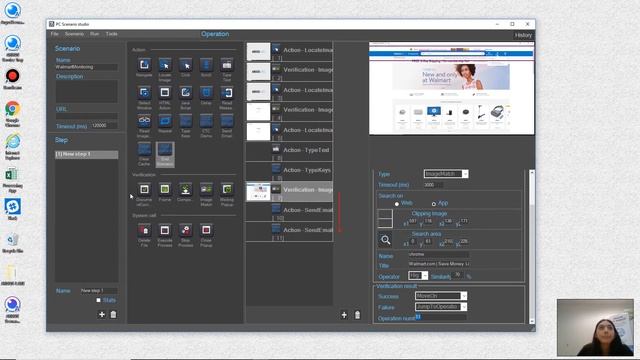Select the Repeat action icon

[165, 121]
